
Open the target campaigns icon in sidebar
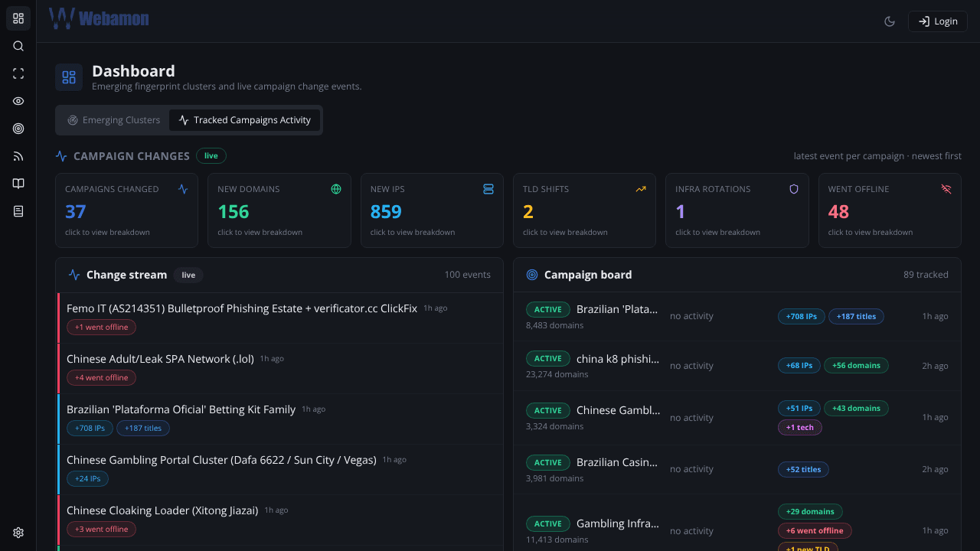[x=18, y=129]
